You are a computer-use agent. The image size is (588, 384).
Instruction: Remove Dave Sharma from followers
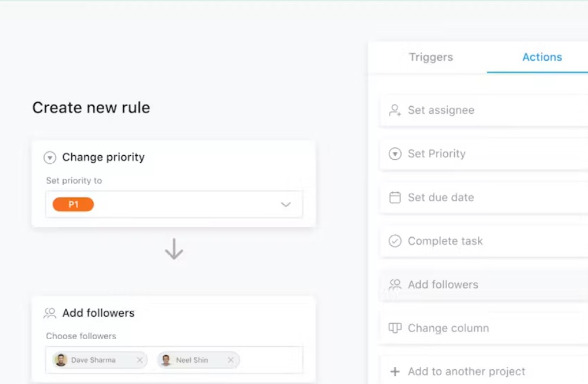(x=140, y=360)
